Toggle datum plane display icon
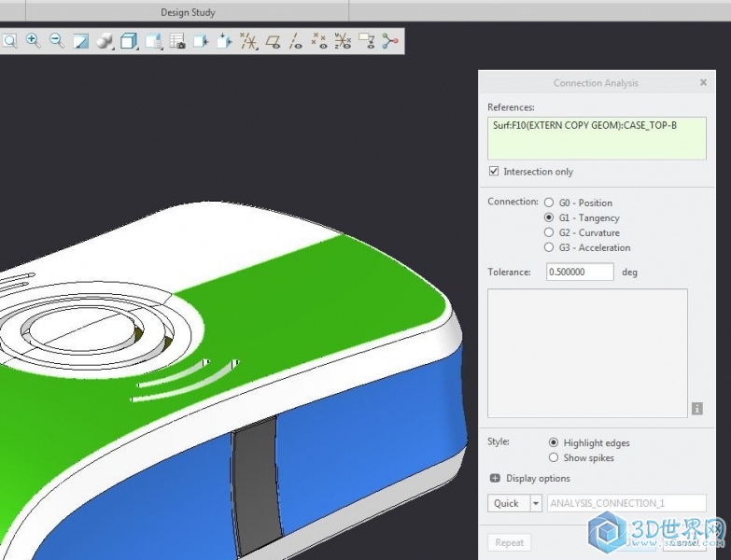Screen dimensions: 731x560 click(x=273, y=41)
